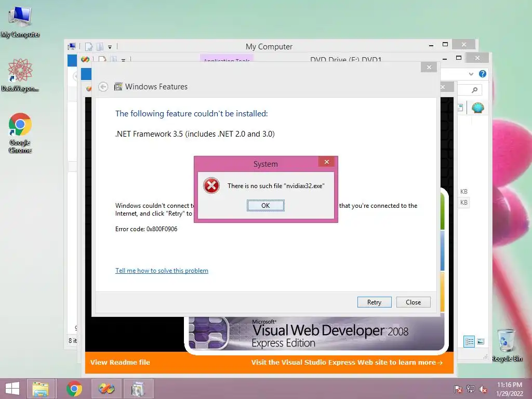532x399 pixels.
Task: Open Help question mark in DVD Drive window
Action: click(483, 74)
